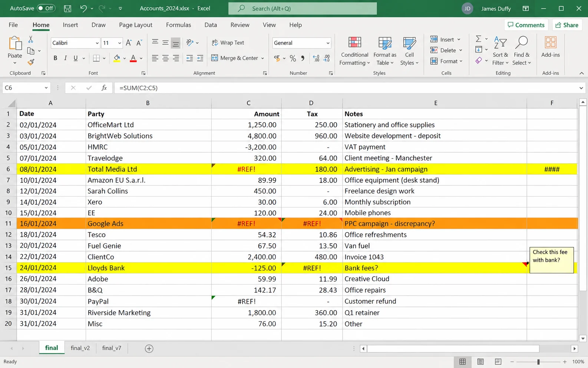Click the Format Painter brush icon

pyautogui.click(x=31, y=62)
